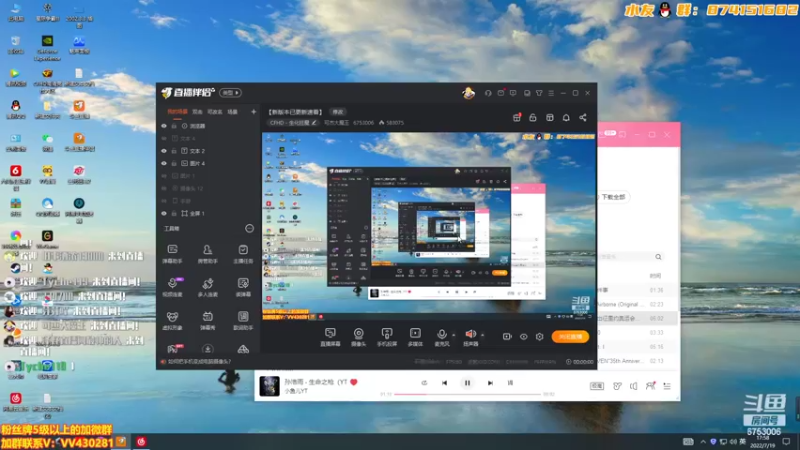Click the layout icon beside the bell
Viewport: 800px width, 450px height.
point(549,118)
